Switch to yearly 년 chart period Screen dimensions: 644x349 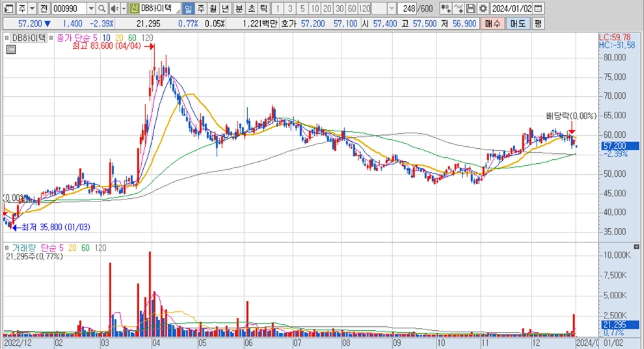225,8
